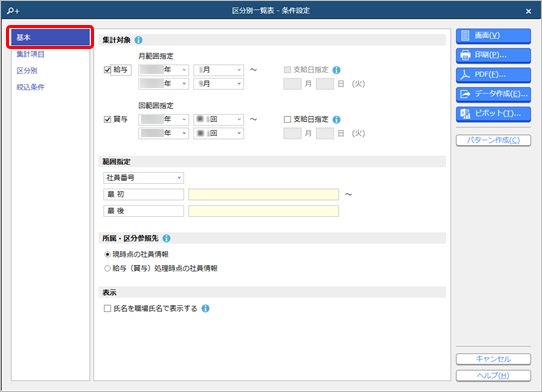Select 給与（賞与）処理時点の社員情報 radio button
Image resolution: width=542 pixels, height=392 pixels.
pyautogui.click(x=108, y=268)
